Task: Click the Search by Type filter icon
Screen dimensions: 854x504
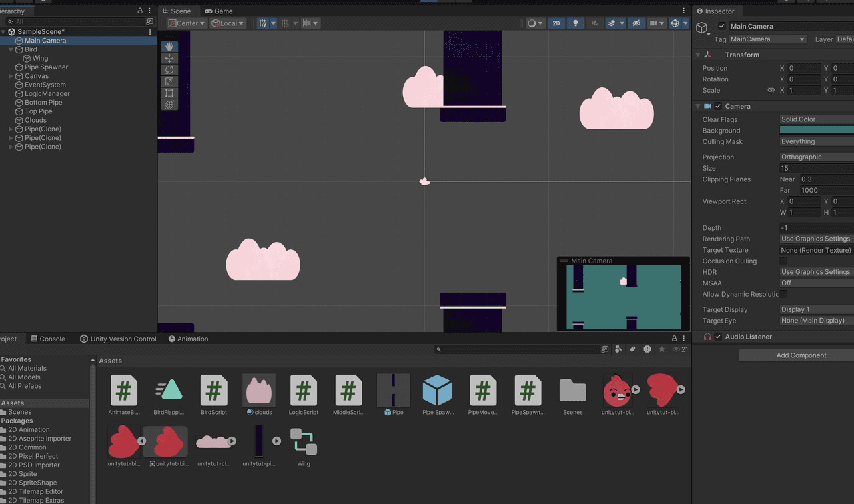Action: [x=618, y=349]
